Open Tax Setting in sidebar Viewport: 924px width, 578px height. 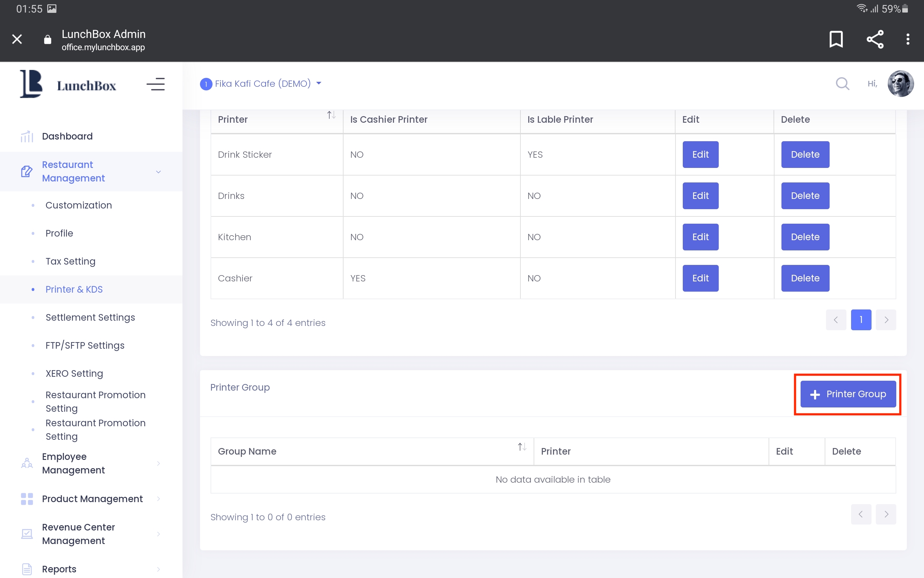point(70,261)
